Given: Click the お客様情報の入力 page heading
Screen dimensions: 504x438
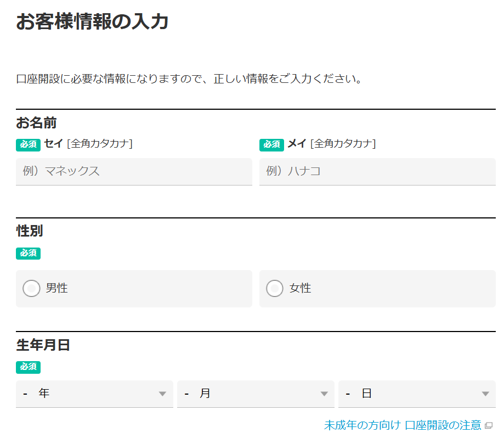Looking at the screenshot, I should point(92,21).
